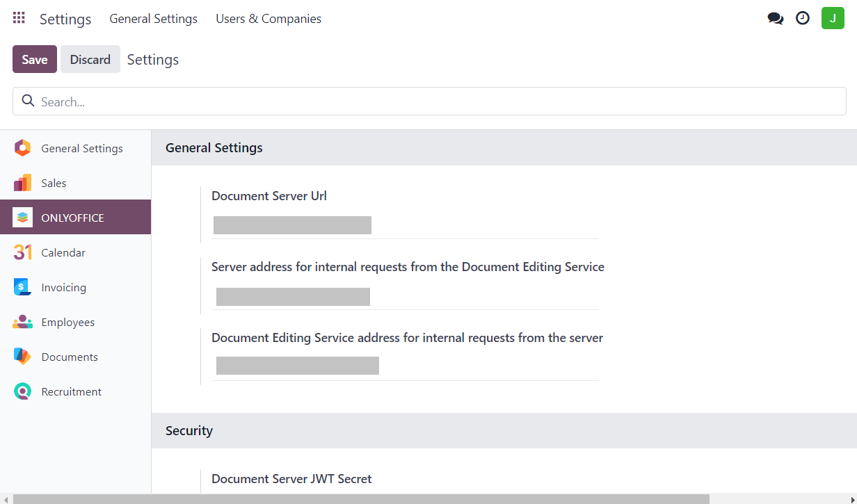
Task: Select the Employees people icon
Action: (x=22, y=322)
